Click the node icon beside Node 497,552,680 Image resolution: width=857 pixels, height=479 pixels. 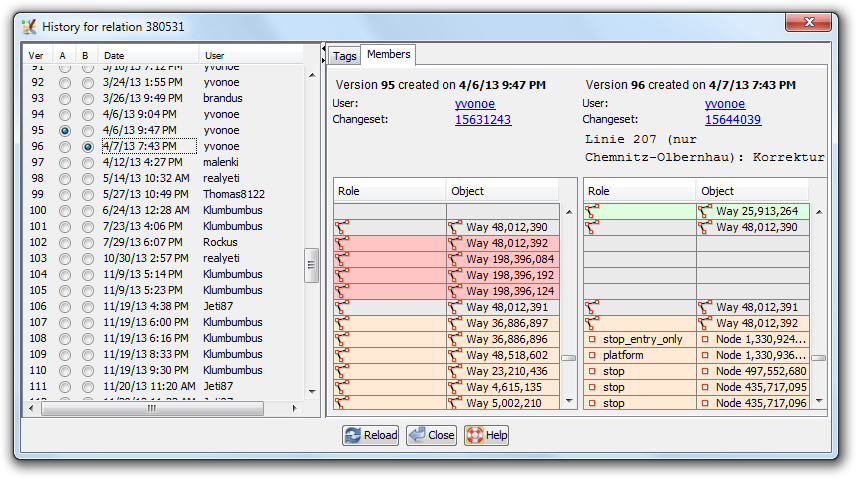point(705,371)
